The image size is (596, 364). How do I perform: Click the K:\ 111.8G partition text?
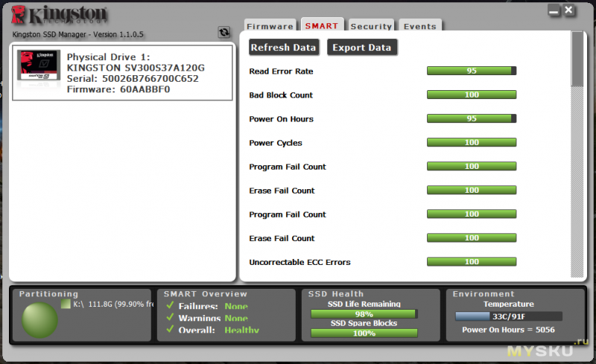coord(114,304)
